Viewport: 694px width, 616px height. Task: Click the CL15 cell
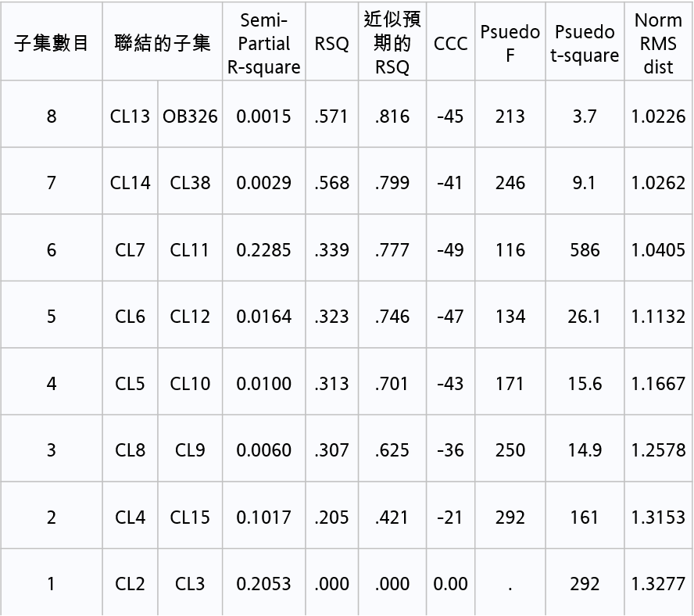pyautogui.click(x=190, y=518)
